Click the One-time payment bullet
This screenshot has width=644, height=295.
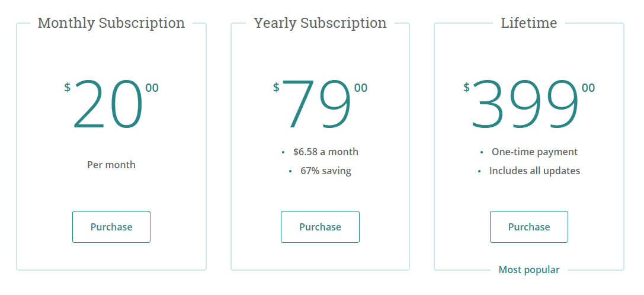point(534,152)
